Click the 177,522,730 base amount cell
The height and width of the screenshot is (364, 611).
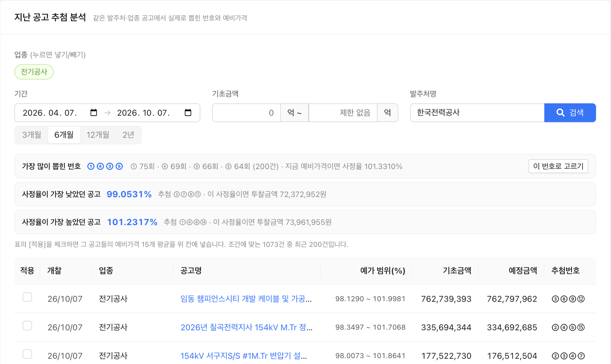(446, 356)
